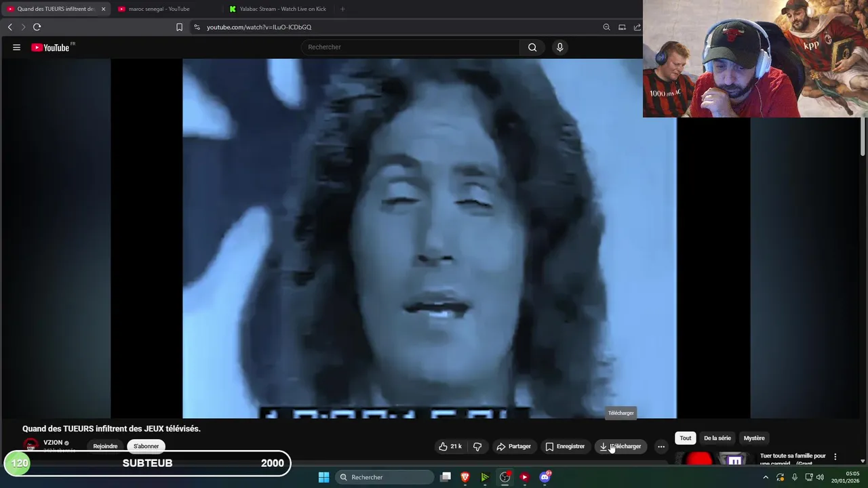
Task: Click the microphone icon in the system tray
Action: click(795, 477)
